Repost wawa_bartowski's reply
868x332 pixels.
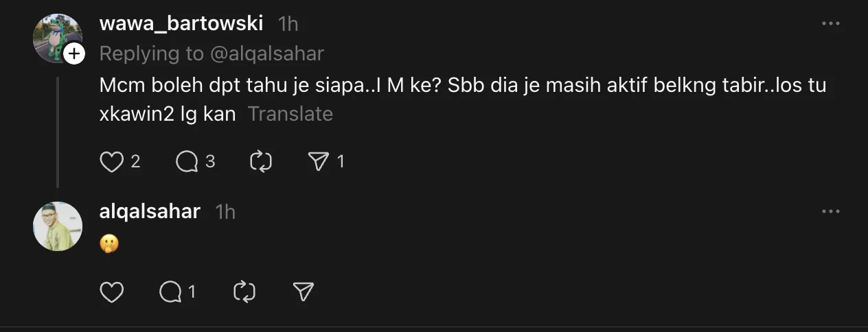pos(262,161)
